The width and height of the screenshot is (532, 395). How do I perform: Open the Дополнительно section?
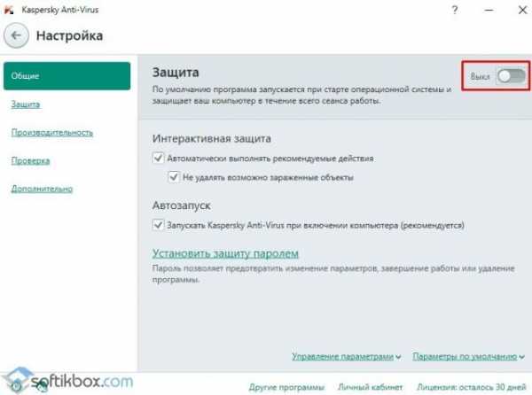(42, 189)
